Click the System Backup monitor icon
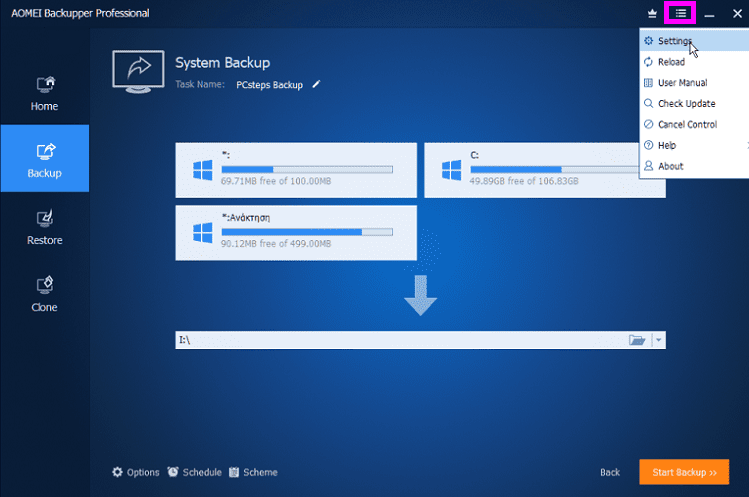This screenshot has width=749, height=497. point(139,71)
